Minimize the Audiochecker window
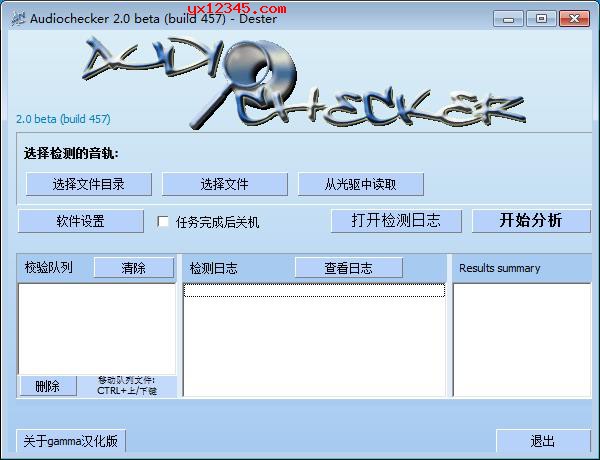The width and height of the screenshot is (600, 460). (x=508, y=19)
